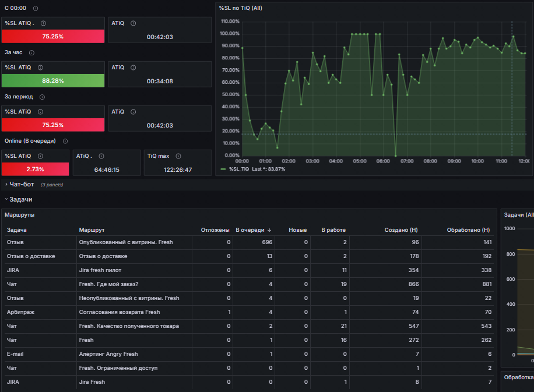Click sort arrow on В очереди column

pos(269,231)
